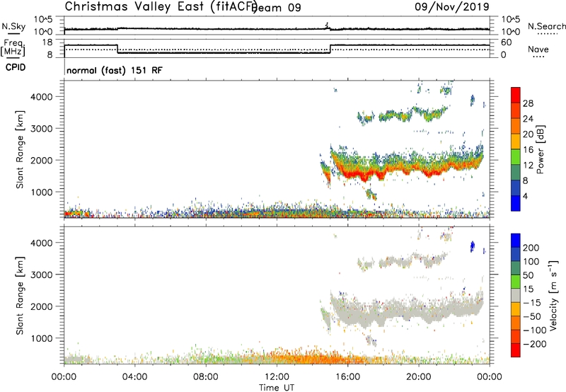Viewport: 566px width, 392px height.
Task: Click the 'Beam 09' label
Action: coord(277,7)
